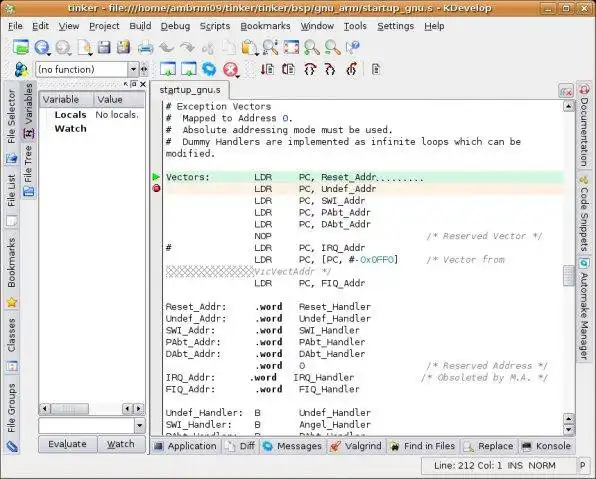The image size is (596, 479).
Task: Open the Debug menu
Action: (x=175, y=26)
